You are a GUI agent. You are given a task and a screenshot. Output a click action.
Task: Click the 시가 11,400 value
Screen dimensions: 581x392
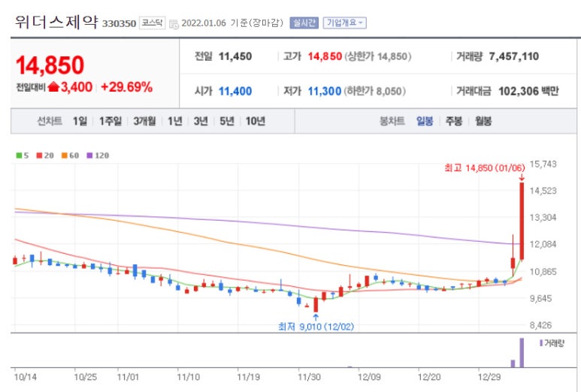[235, 91]
